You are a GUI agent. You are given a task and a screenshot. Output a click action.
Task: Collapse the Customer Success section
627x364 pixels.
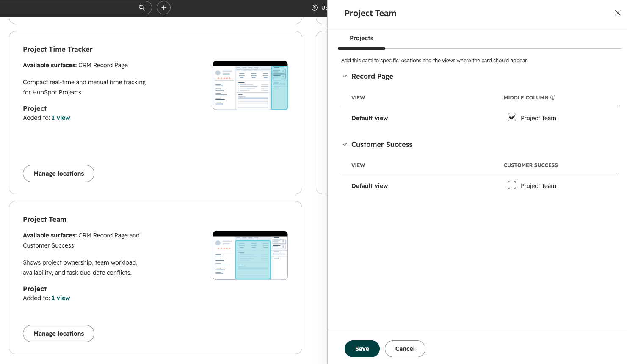(345, 144)
